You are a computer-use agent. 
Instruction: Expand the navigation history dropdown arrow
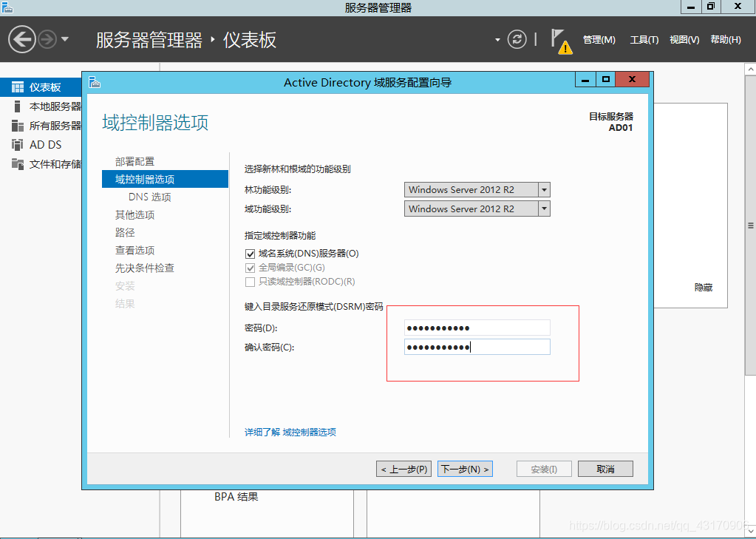(x=65, y=39)
